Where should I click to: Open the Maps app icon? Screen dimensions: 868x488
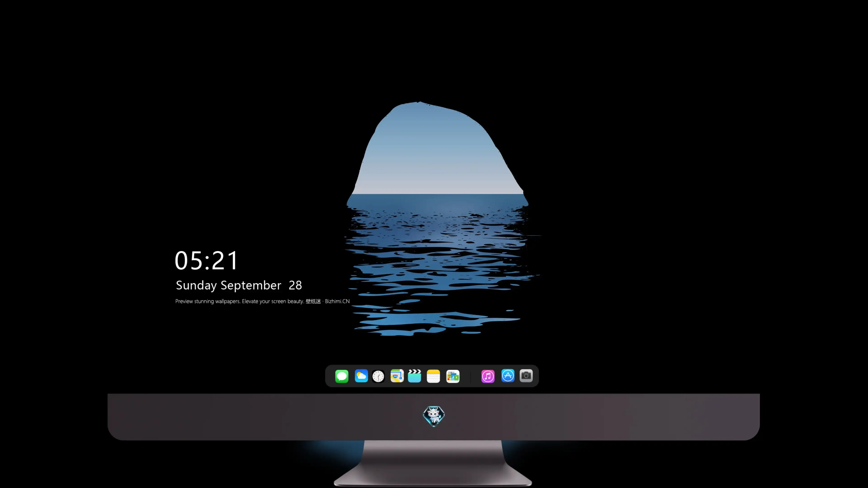click(x=397, y=376)
